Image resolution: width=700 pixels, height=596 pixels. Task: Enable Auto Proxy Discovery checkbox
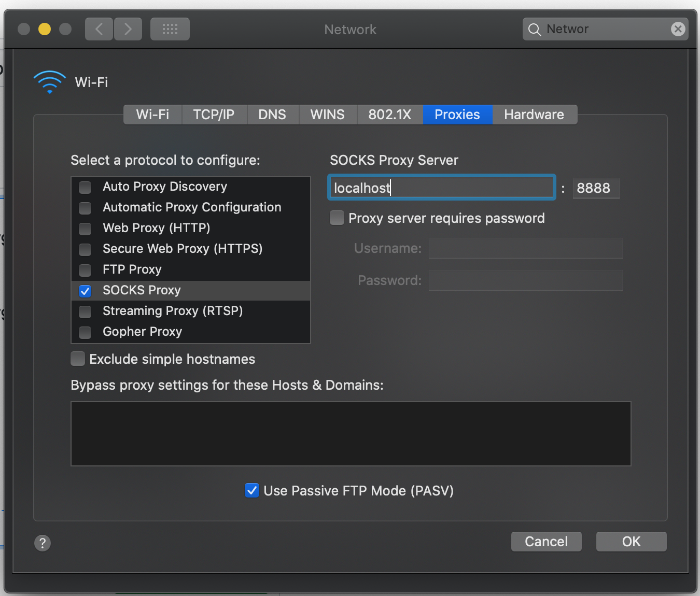point(85,187)
